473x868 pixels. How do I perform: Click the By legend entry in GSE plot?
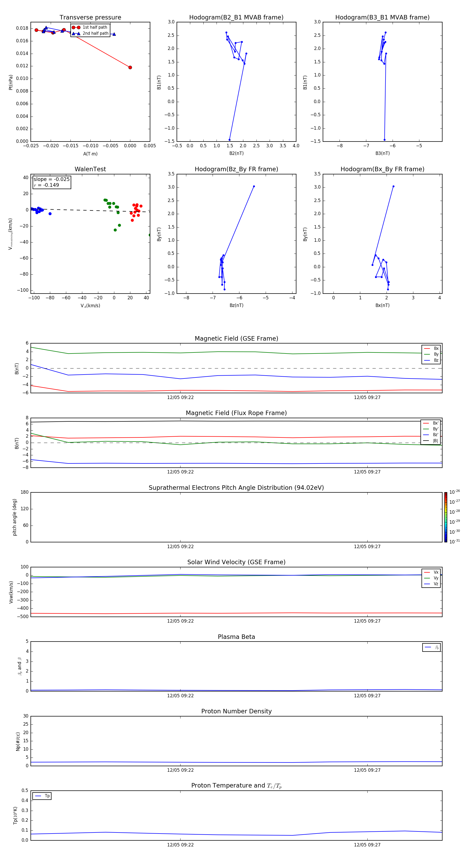431,354
